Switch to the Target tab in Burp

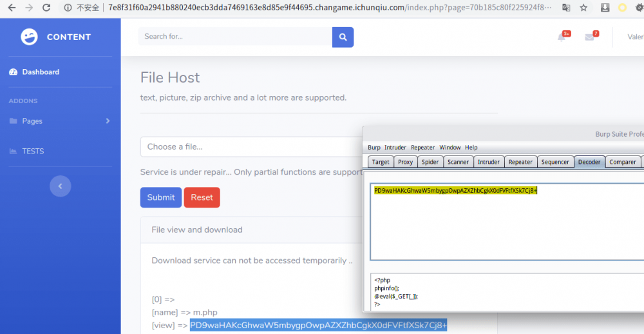[x=381, y=162]
